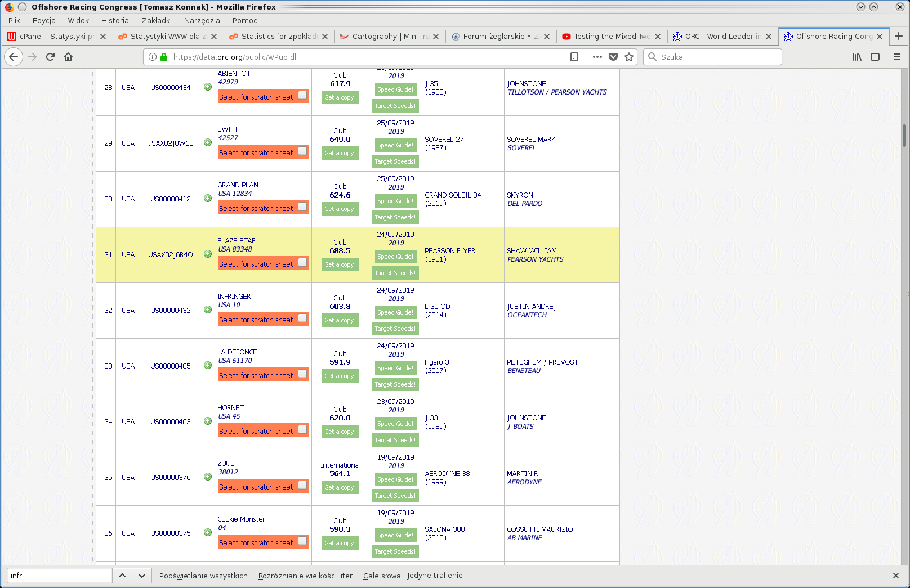Image resolution: width=910 pixels, height=588 pixels.
Task: Open Speed Guide for INFRINGER
Action: click(x=395, y=312)
